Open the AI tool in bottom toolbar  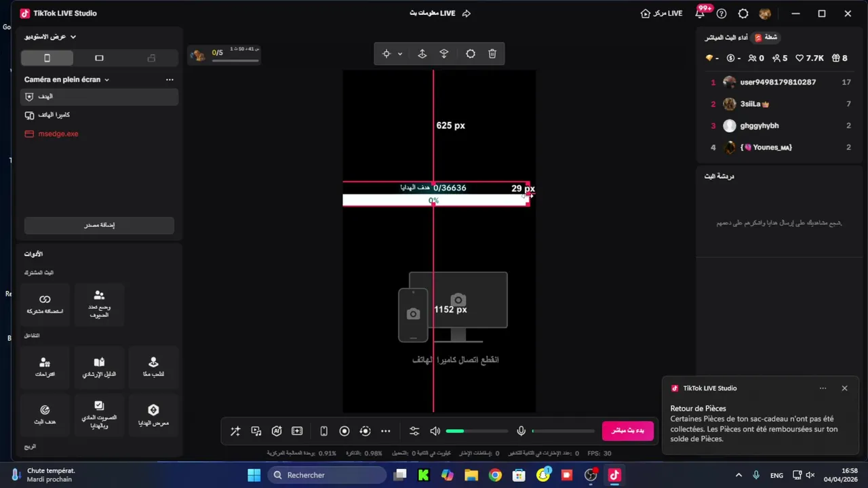(x=277, y=431)
